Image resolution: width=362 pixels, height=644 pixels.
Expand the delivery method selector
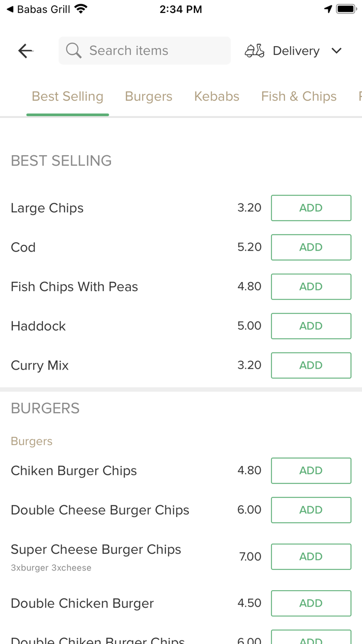pyautogui.click(x=296, y=51)
